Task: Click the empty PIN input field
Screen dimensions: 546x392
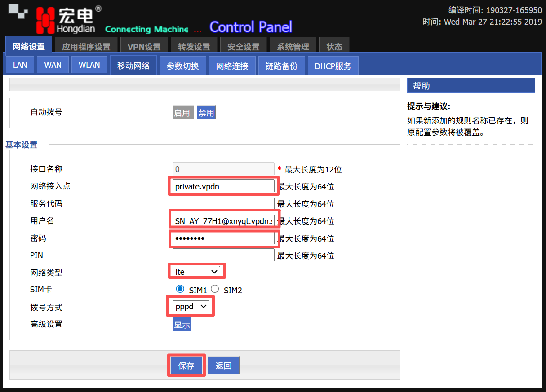Action: click(x=223, y=255)
